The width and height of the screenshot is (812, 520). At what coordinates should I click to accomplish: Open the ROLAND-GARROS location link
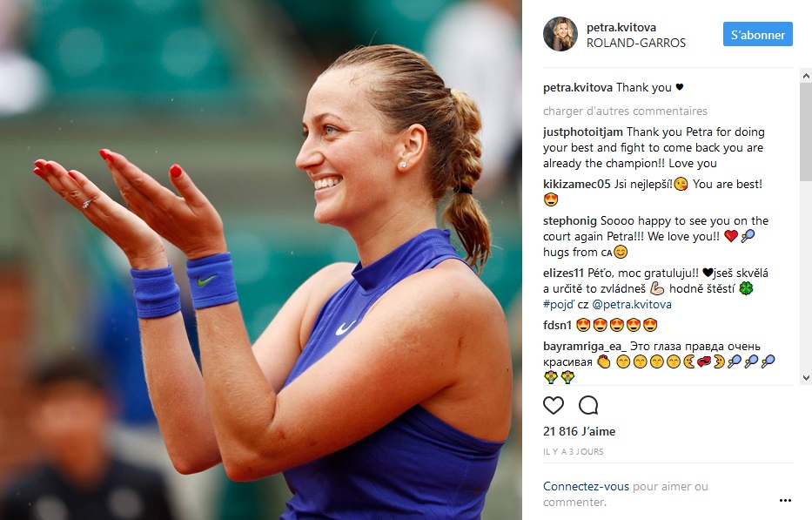click(x=636, y=43)
